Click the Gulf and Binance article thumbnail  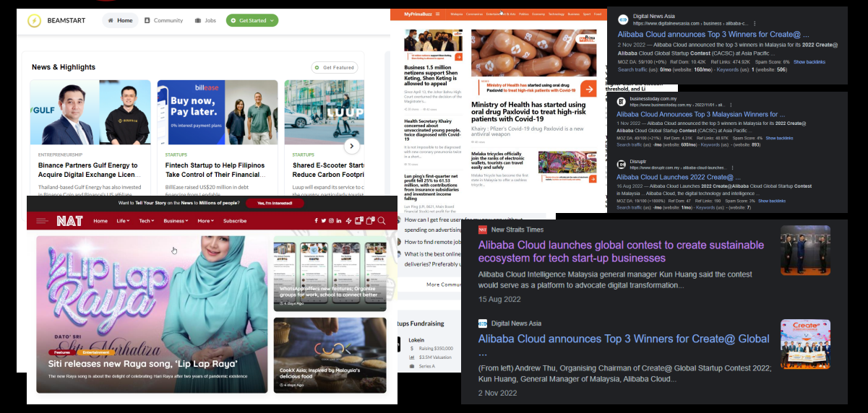pyautogui.click(x=90, y=113)
